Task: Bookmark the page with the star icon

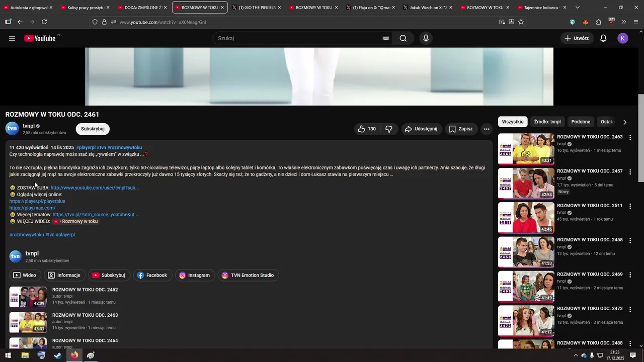Action: [x=521, y=22]
